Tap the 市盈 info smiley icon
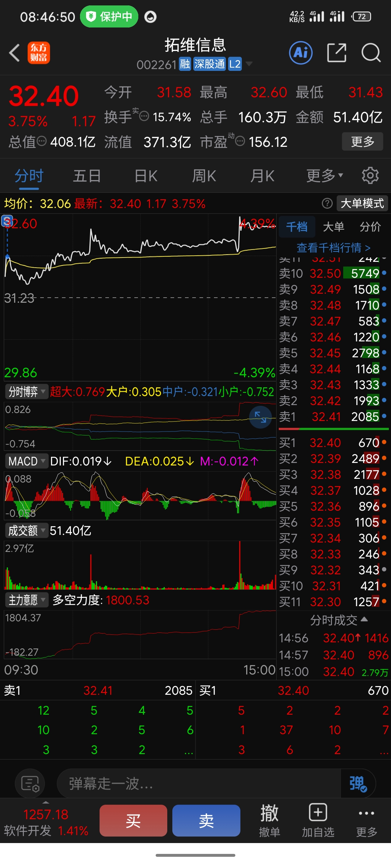Screen dimensions: 391x868 click(x=240, y=141)
